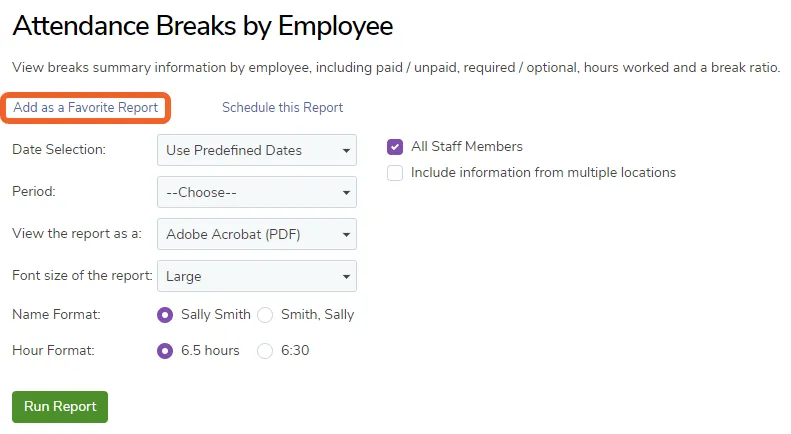Open Schedule this Report link
Image resolution: width=791 pixels, height=434 pixels.
click(282, 107)
